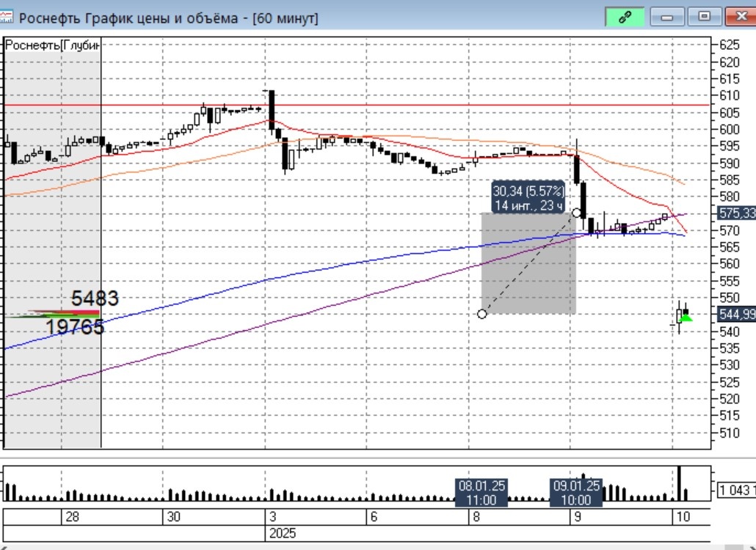Click the tallest volume bar on day 10
This screenshot has width=756, height=550.
(x=680, y=483)
